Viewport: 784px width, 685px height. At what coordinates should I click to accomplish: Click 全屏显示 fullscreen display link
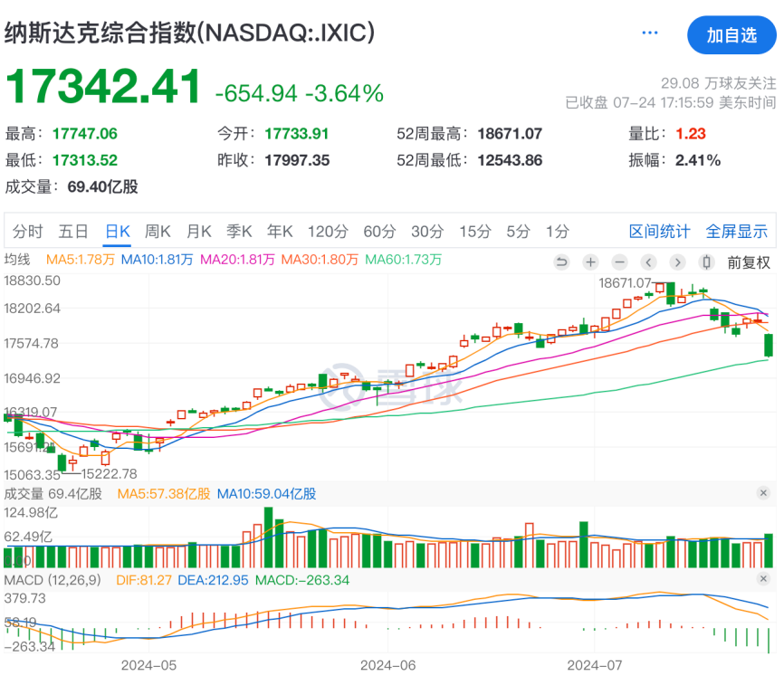click(x=737, y=232)
